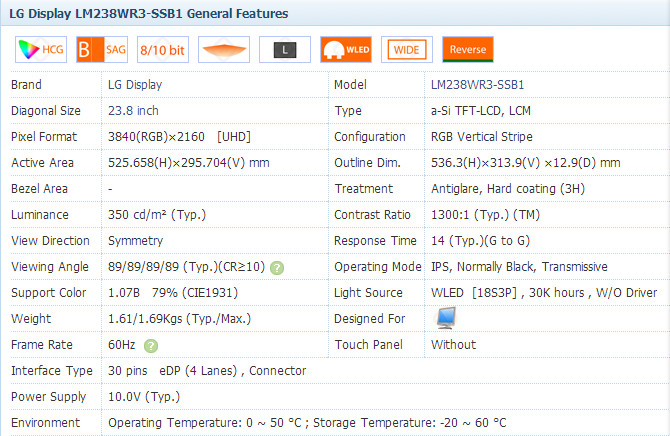Click the Model label
Viewport: 670px width, 436px height.
pyautogui.click(x=350, y=85)
